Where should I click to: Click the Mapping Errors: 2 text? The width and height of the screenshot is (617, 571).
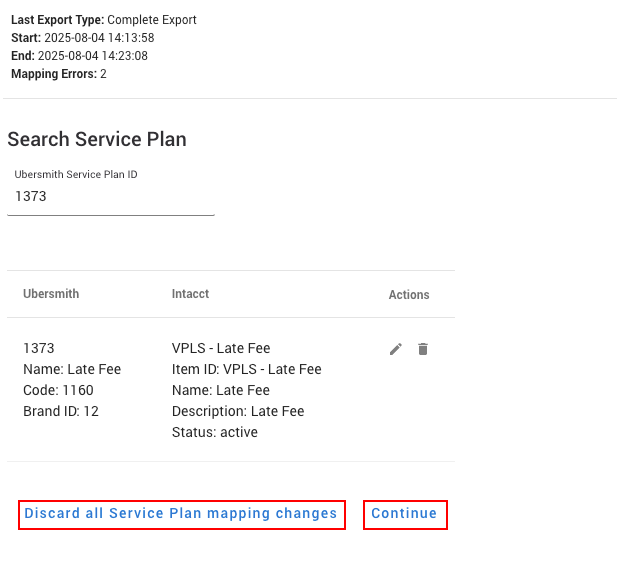(x=59, y=74)
